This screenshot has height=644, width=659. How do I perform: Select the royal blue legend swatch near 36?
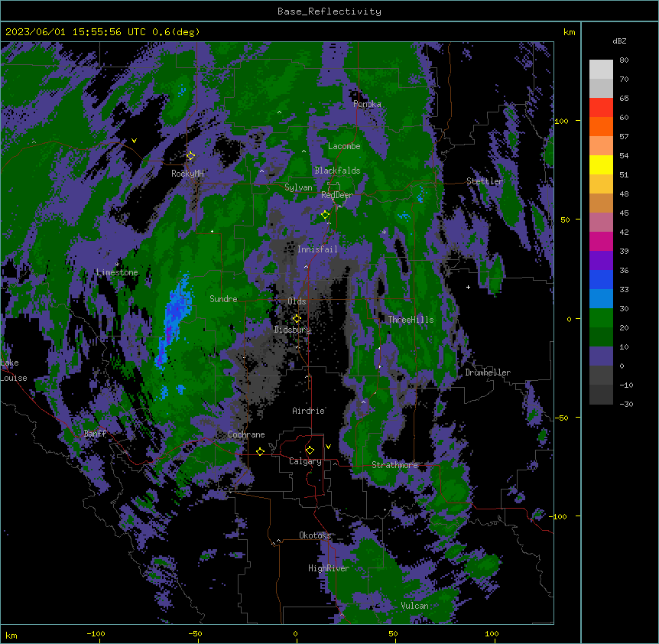point(601,279)
